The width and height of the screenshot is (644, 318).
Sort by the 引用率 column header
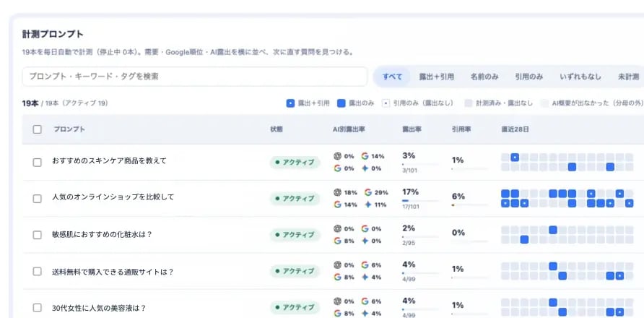pos(461,129)
